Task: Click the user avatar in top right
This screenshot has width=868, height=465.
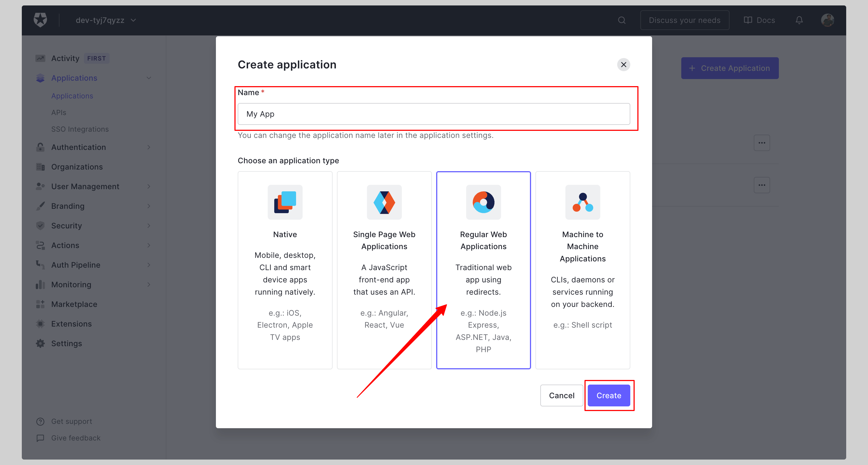Action: coord(828,20)
